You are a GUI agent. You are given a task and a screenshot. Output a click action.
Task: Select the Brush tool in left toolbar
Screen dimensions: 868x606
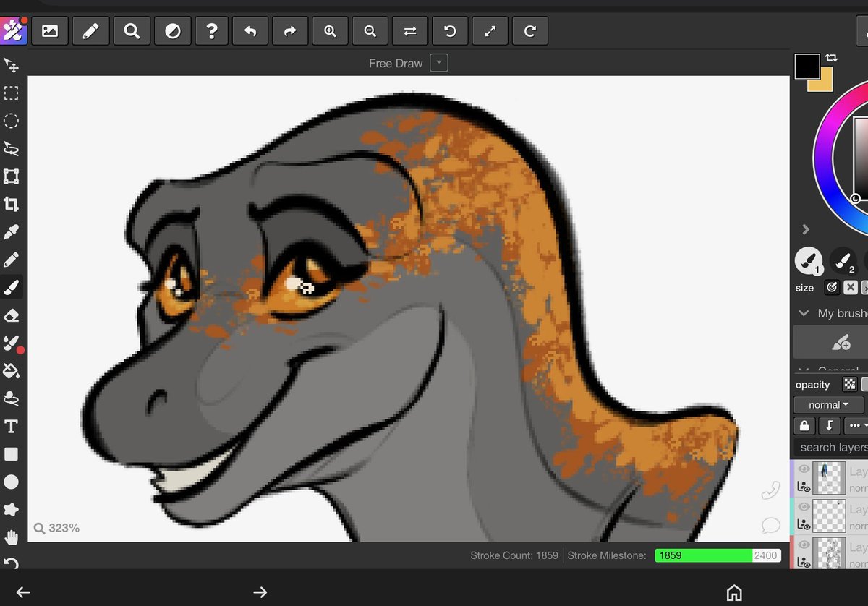tap(11, 288)
